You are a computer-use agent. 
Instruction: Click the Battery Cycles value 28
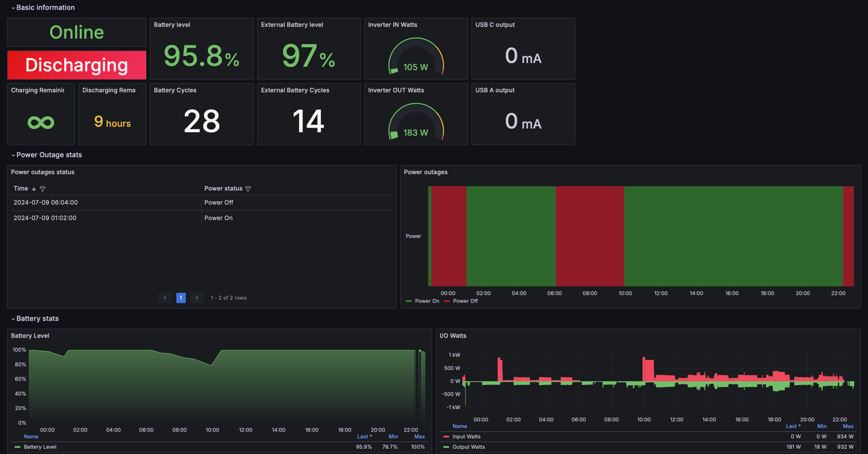tap(201, 121)
